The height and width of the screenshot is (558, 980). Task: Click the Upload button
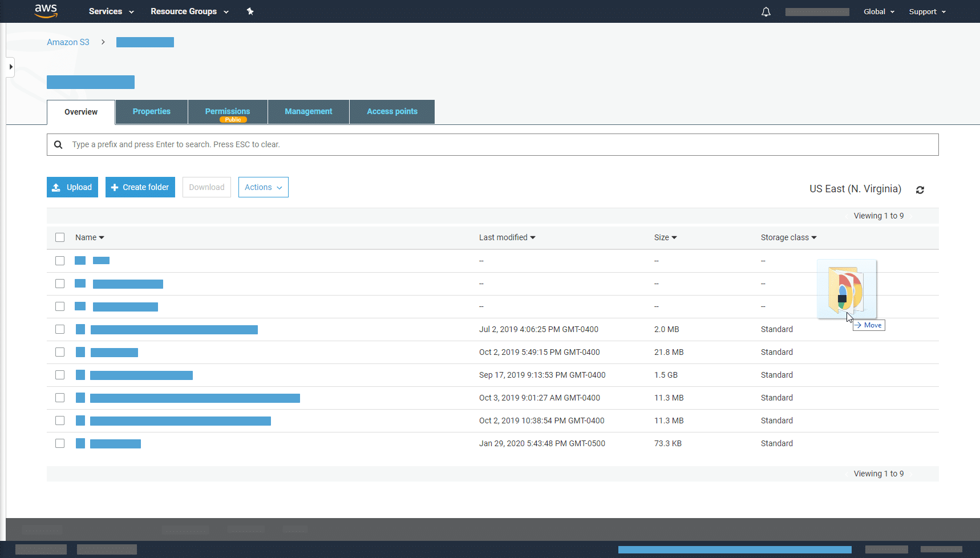coord(72,187)
